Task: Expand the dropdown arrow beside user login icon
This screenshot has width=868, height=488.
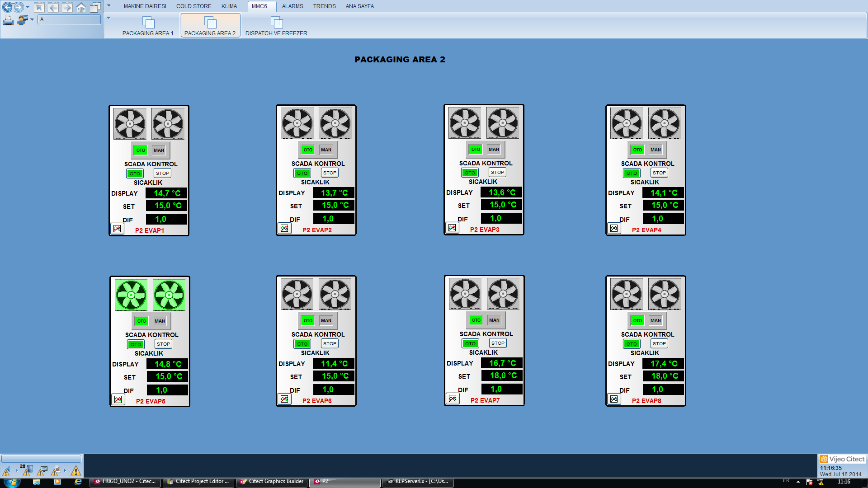Action: (32, 20)
